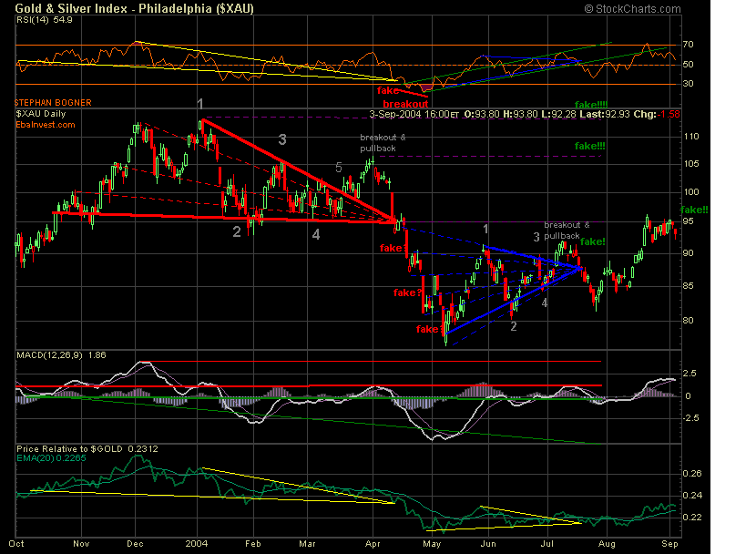Click the red 'fake?' label near 85 level

pyautogui.click(x=407, y=292)
